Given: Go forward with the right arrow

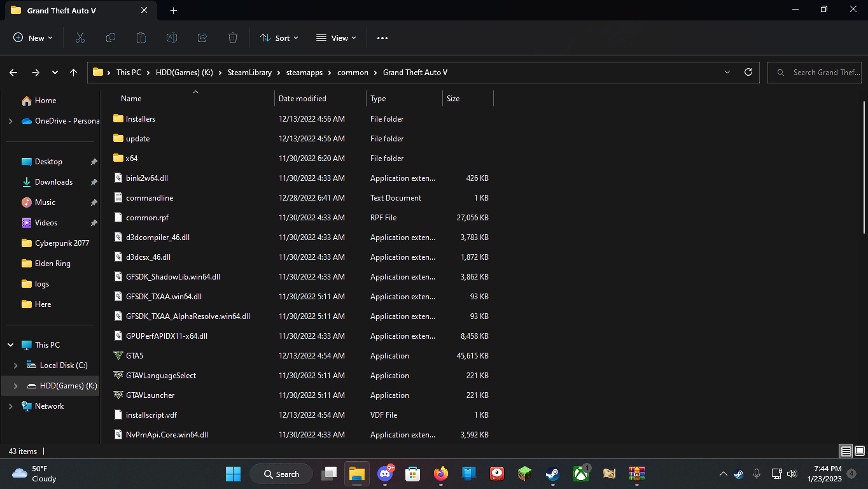Looking at the screenshot, I should click(35, 73).
